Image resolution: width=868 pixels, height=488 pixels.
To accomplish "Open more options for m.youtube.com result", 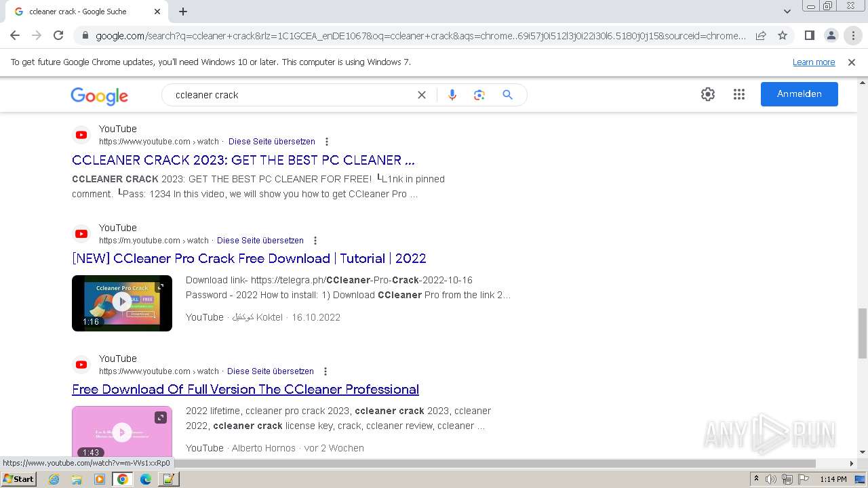I will 315,241.
